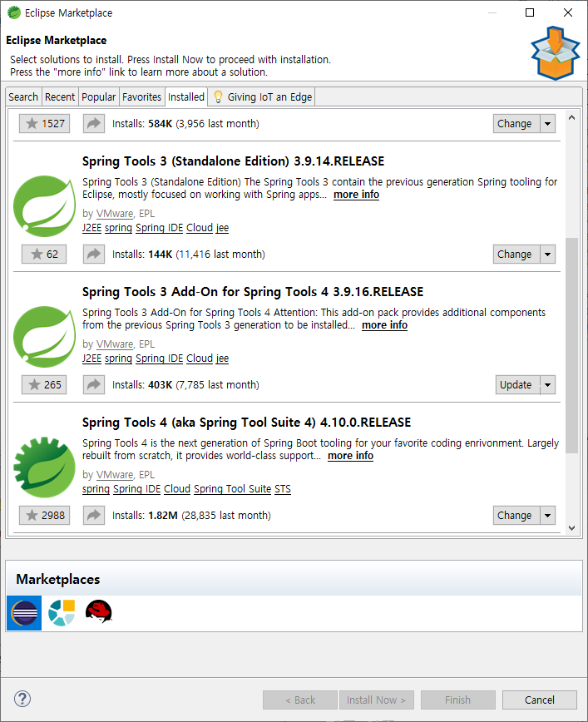The height and width of the screenshot is (722, 588).
Task: Click VMware link under Spring Tools 4
Action: pos(115,475)
